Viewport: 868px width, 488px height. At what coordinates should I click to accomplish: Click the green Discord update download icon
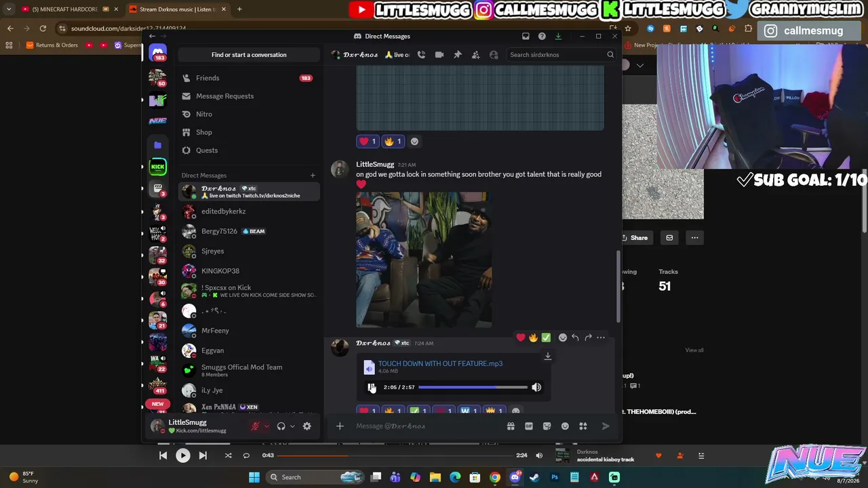pos(558,36)
